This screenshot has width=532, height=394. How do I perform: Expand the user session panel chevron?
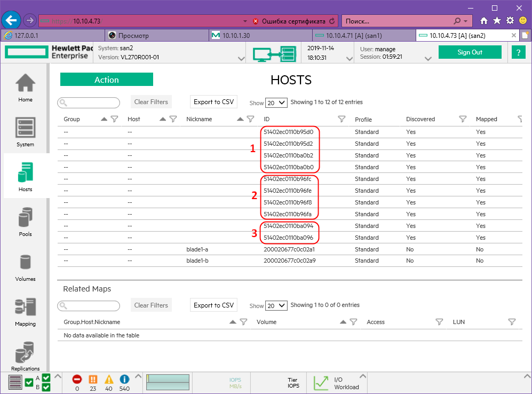(428, 58)
